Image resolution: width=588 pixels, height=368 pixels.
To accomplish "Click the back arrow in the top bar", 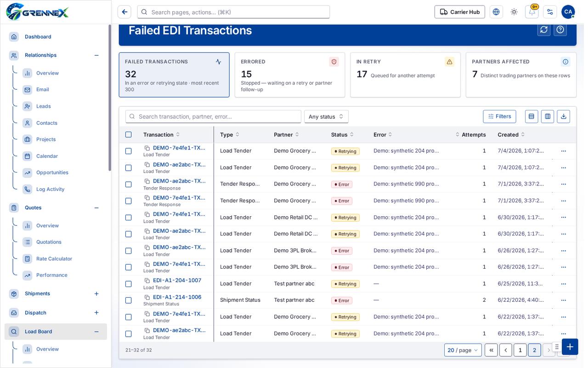I will pyautogui.click(x=124, y=12).
